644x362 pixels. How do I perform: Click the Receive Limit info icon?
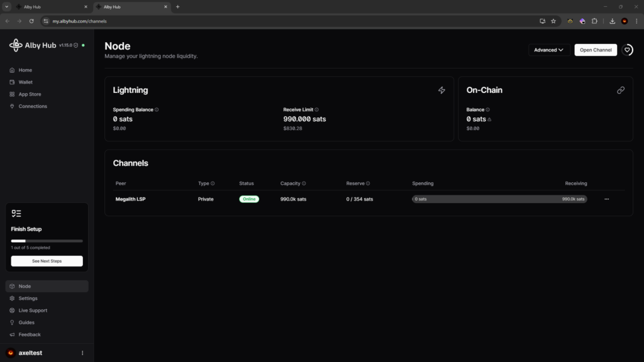pyautogui.click(x=316, y=109)
